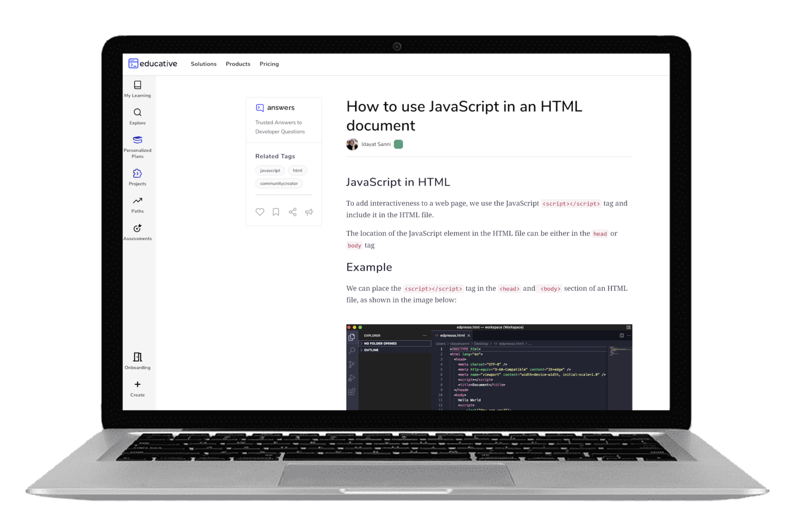Click the Pricing menu item
The height and width of the screenshot is (532, 802).
(269, 64)
